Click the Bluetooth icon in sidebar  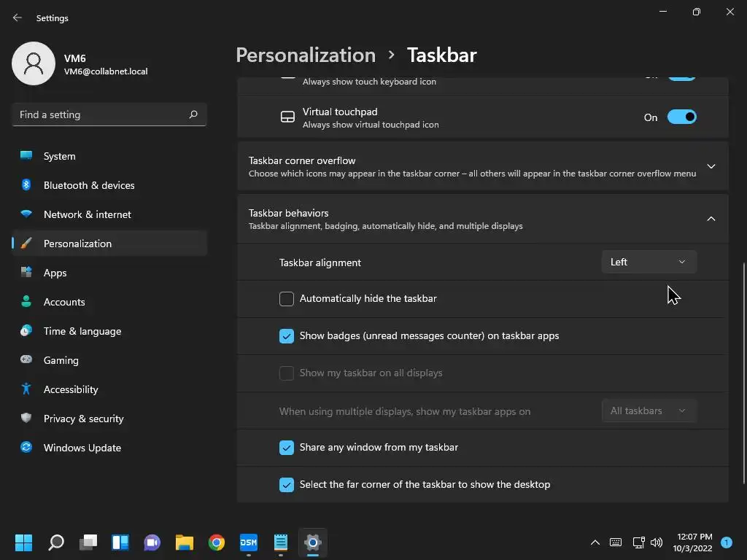coord(26,184)
